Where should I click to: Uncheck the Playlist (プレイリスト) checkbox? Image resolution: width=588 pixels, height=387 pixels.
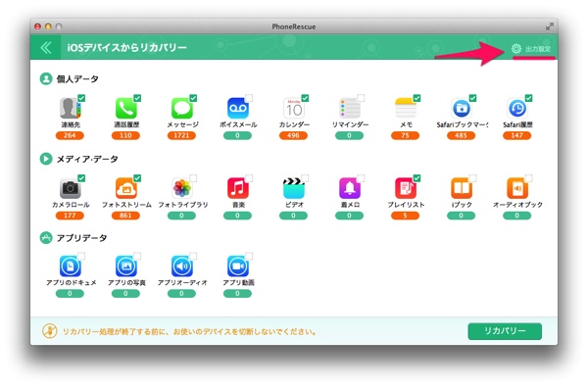(416, 177)
